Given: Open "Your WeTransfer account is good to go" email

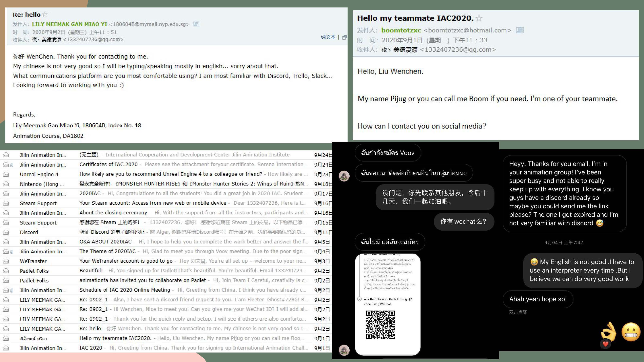Looking at the screenshot, I should [x=126, y=261].
